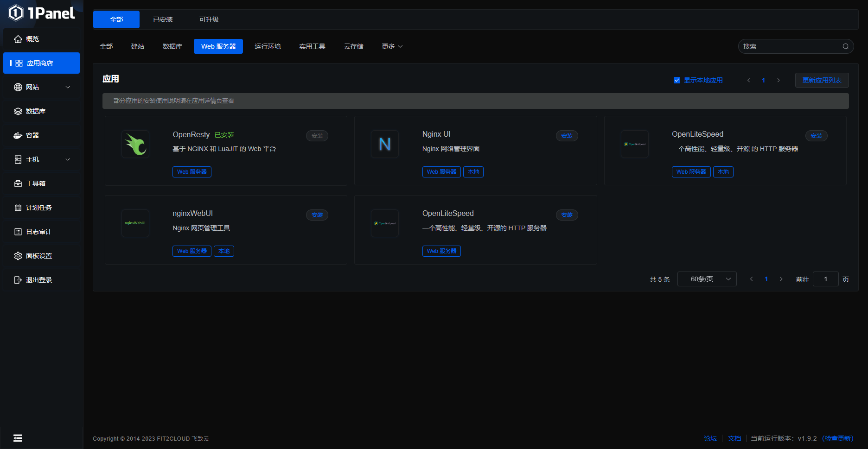This screenshot has height=449, width=868.
Task: Click 安装 on the nginxWebUI card
Action: coord(317,215)
